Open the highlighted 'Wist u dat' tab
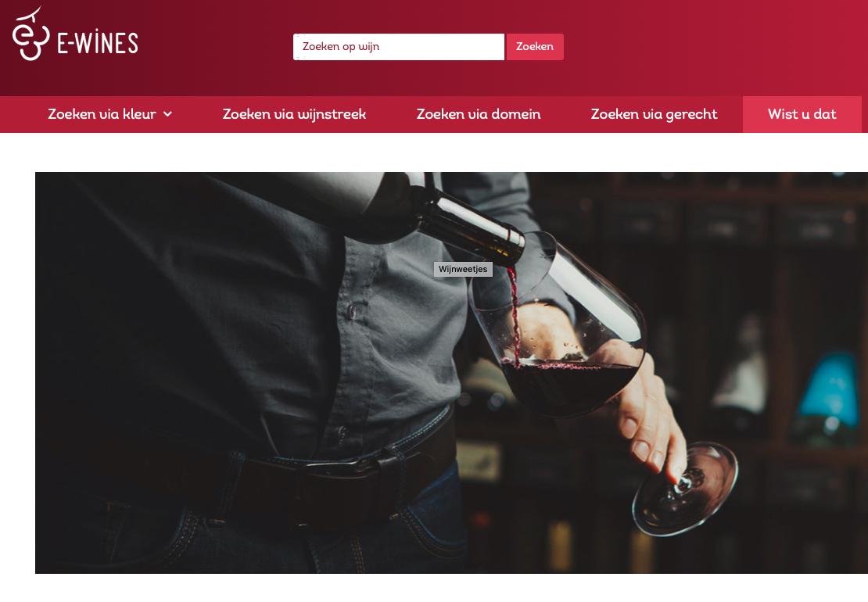 (802, 114)
